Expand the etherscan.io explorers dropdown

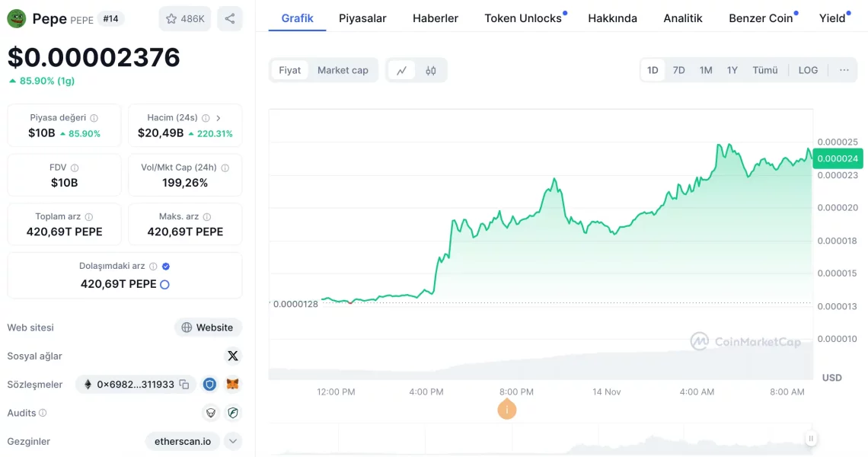(x=233, y=441)
